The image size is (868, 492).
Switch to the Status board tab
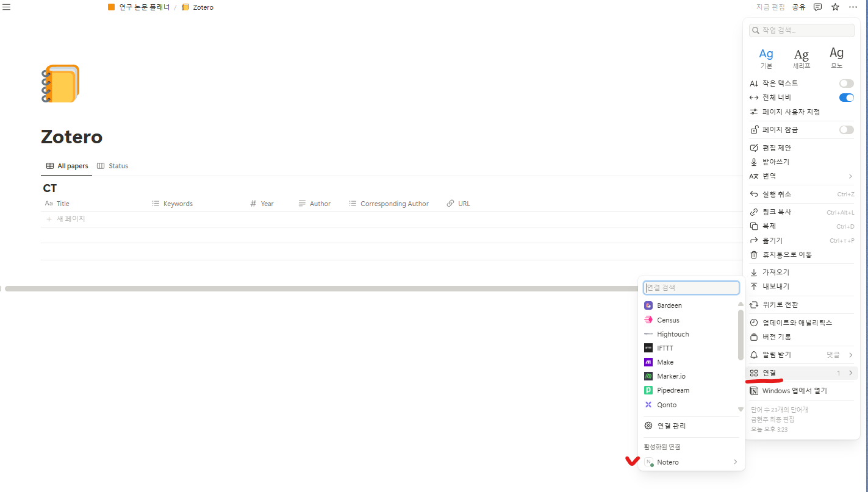113,166
